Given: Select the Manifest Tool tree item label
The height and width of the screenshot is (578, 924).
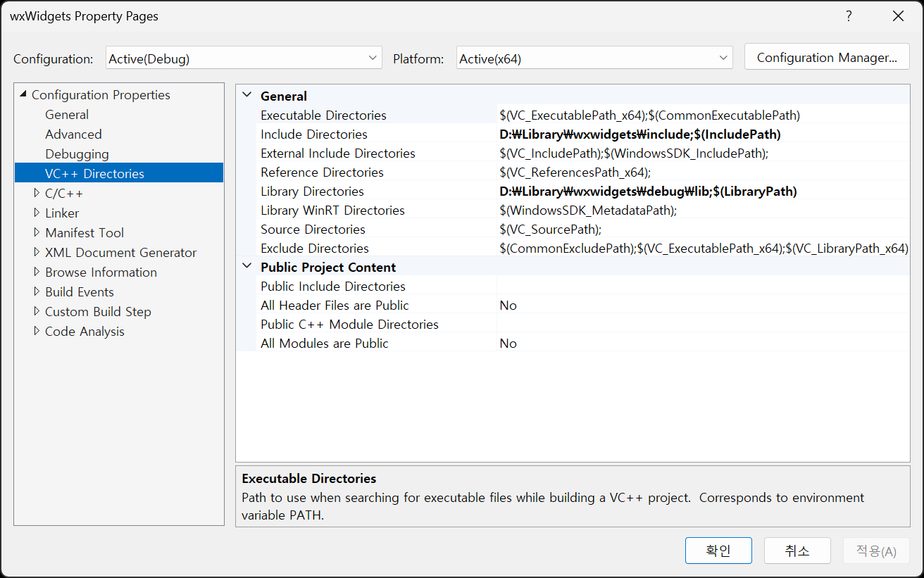Looking at the screenshot, I should [85, 232].
